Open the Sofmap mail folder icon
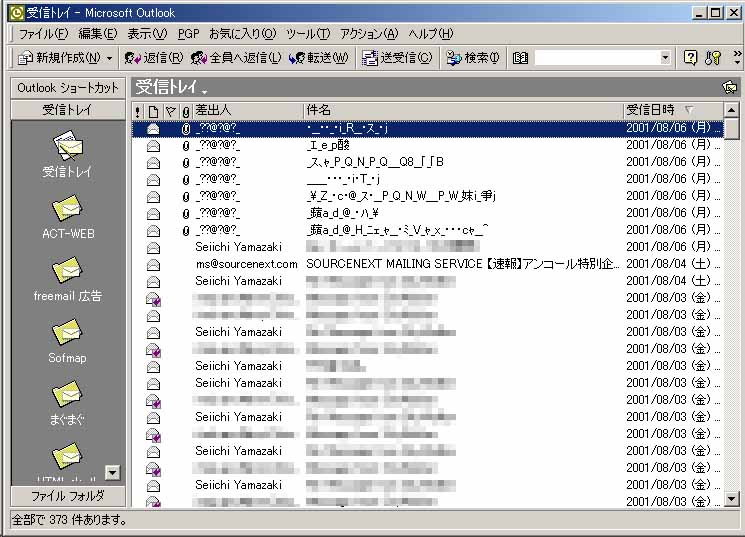Screen dimensions: 745x537 point(68,335)
